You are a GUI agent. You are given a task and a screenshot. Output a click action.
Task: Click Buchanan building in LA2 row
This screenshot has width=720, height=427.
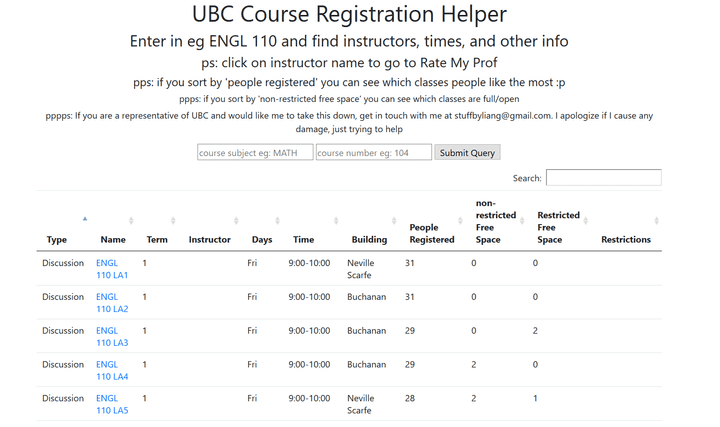coord(366,297)
